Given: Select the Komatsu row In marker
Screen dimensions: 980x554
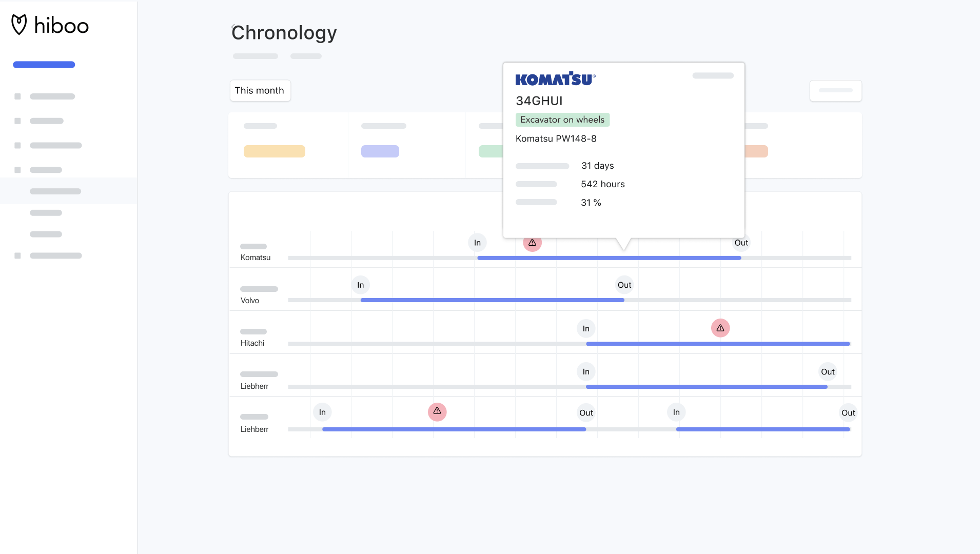Looking at the screenshot, I should click(477, 243).
